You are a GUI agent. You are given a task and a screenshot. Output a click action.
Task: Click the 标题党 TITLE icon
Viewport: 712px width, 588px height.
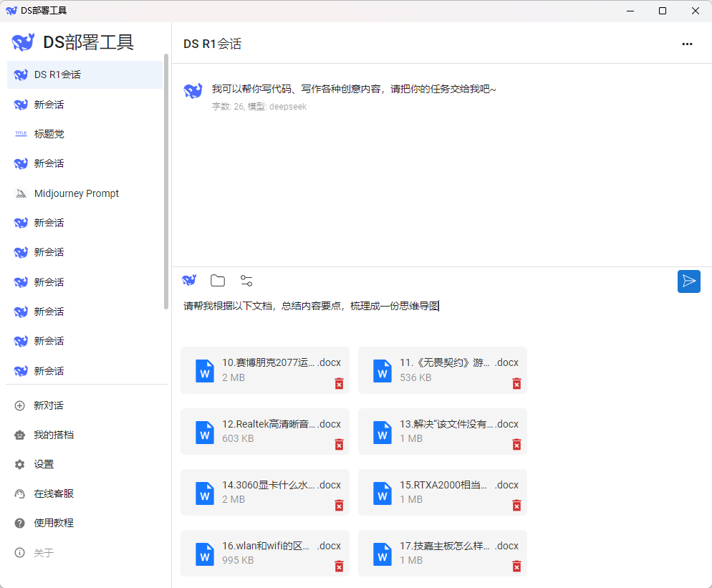coord(21,133)
